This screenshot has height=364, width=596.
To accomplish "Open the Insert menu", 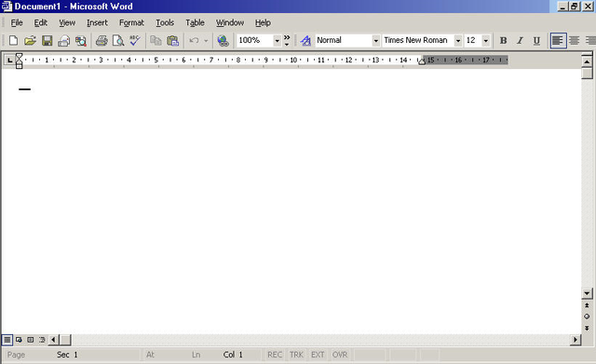I will [x=97, y=22].
